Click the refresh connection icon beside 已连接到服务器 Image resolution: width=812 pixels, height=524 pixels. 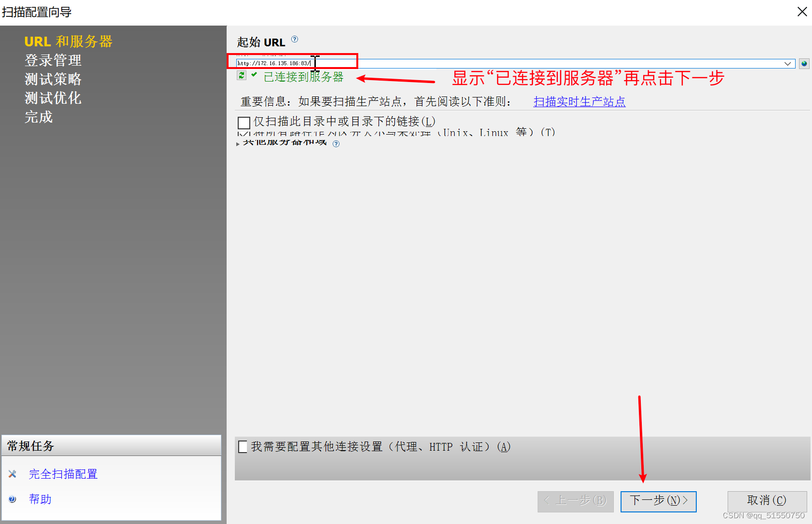tap(242, 75)
